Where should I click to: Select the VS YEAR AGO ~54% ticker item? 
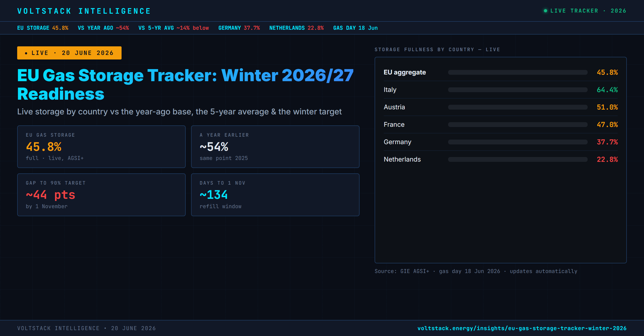tap(103, 28)
